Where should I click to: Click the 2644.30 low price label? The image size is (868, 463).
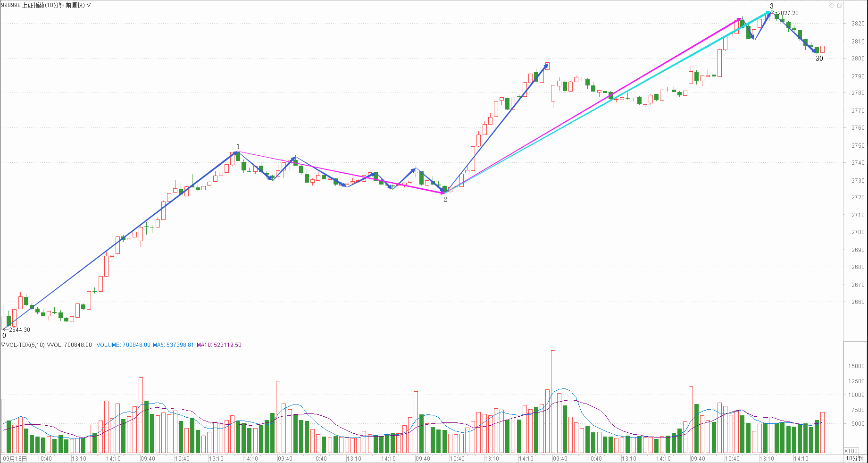(x=19, y=330)
